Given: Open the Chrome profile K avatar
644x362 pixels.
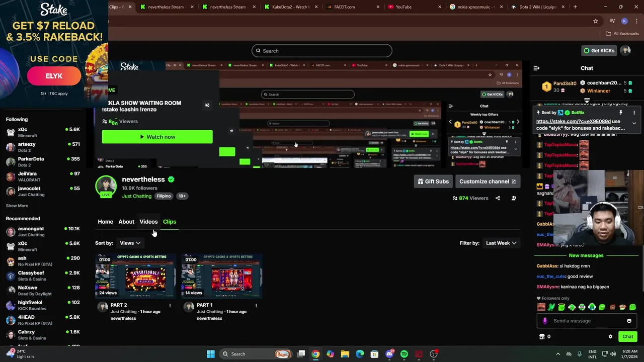Looking at the screenshot, I should point(624,21).
